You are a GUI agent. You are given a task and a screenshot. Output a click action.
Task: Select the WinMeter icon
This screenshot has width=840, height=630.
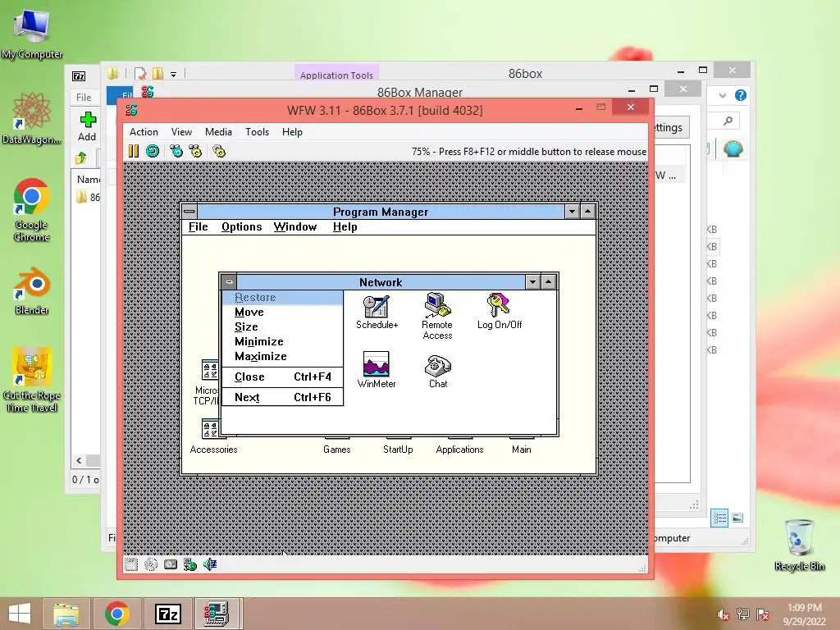(376, 370)
